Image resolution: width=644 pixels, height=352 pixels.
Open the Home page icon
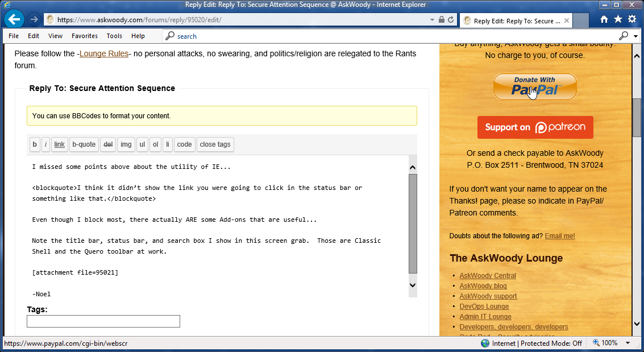pos(604,19)
